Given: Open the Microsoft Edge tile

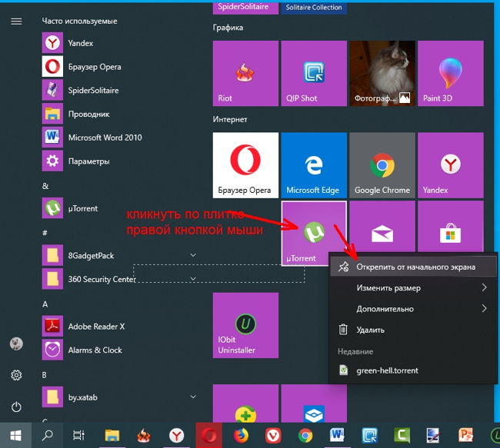Looking at the screenshot, I should coord(314,165).
